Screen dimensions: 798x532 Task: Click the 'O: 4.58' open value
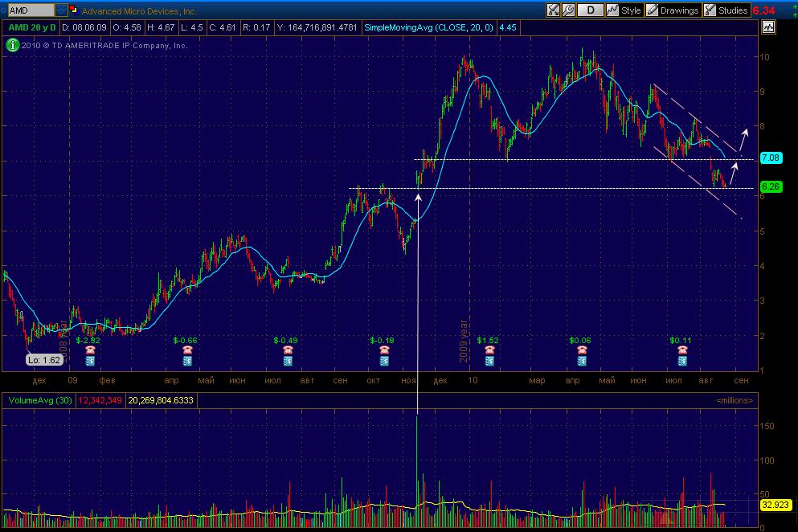127,27
